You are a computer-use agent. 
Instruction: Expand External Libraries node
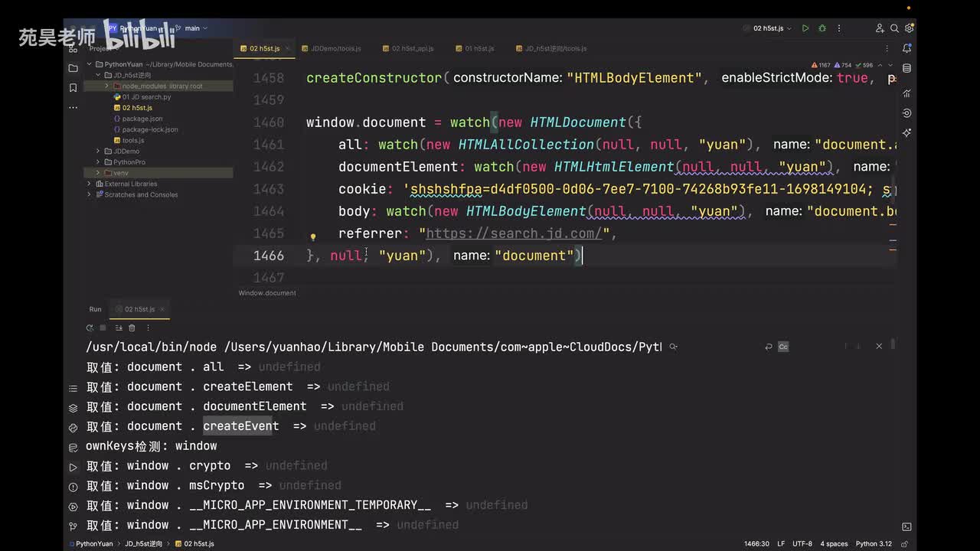(89, 184)
